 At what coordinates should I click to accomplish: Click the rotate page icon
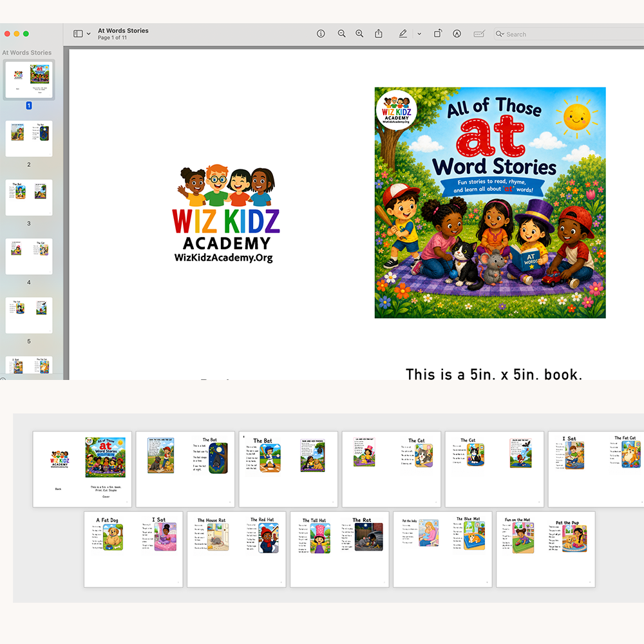pos(438,33)
